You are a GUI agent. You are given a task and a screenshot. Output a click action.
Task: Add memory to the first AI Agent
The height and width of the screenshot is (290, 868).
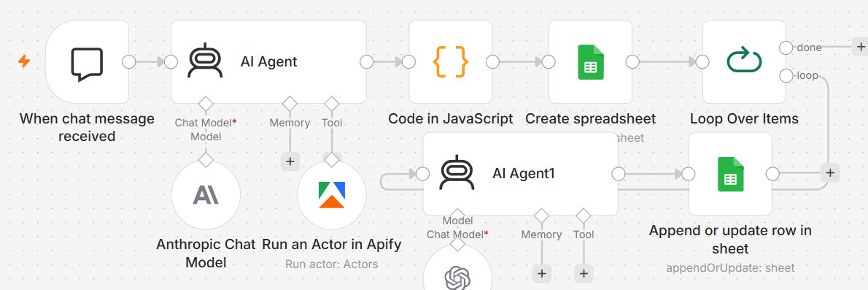[290, 162]
